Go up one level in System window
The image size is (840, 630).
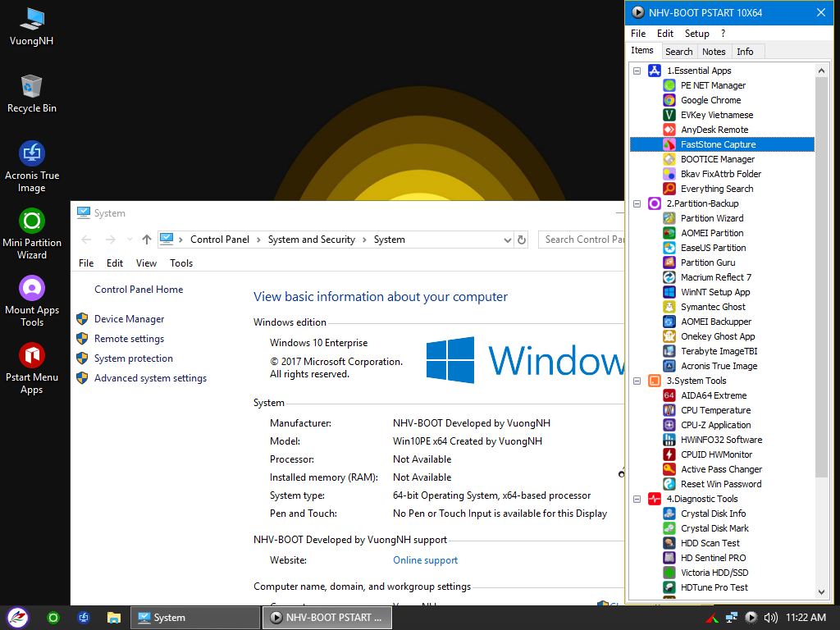[146, 240]
